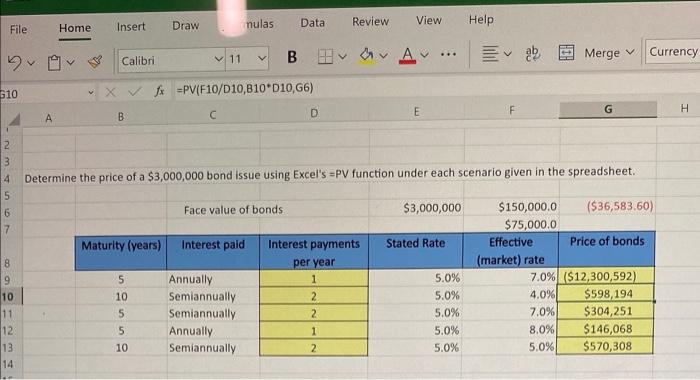This screenshot has width=700, height=380.
Task: Switch to the Home ribbon tab
Action: [x=75, y=28]
